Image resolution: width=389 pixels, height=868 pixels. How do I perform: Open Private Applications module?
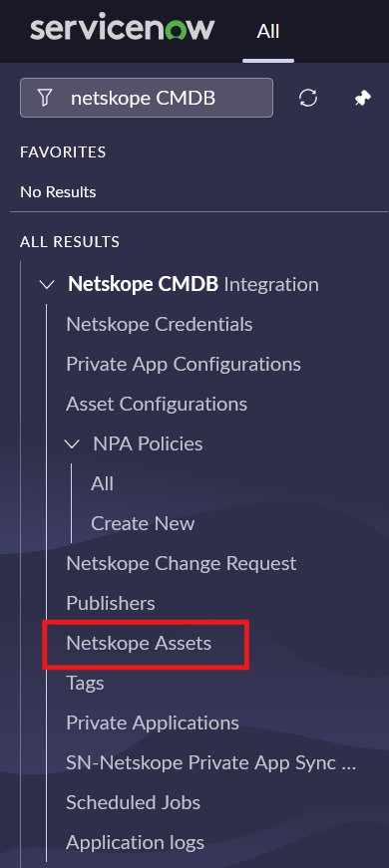click(x=153, y=723)
